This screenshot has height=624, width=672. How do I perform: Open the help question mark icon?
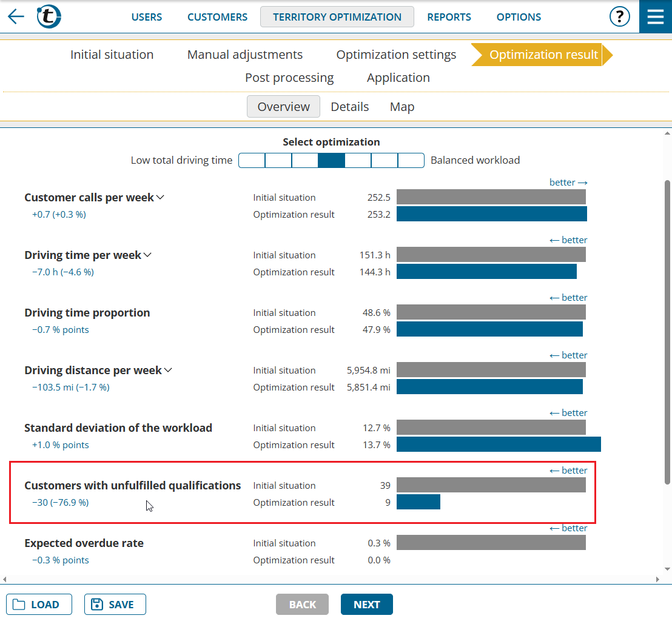[x=619, y=16]
